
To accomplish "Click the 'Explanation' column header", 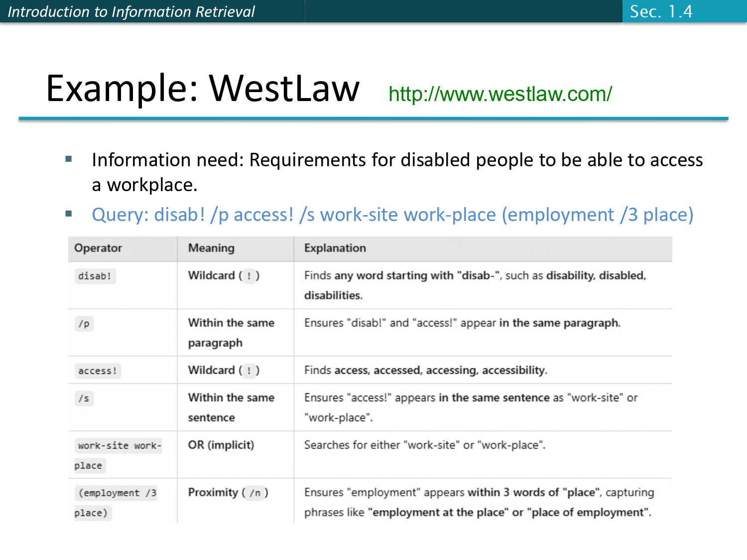I will (x=335, y=248).
